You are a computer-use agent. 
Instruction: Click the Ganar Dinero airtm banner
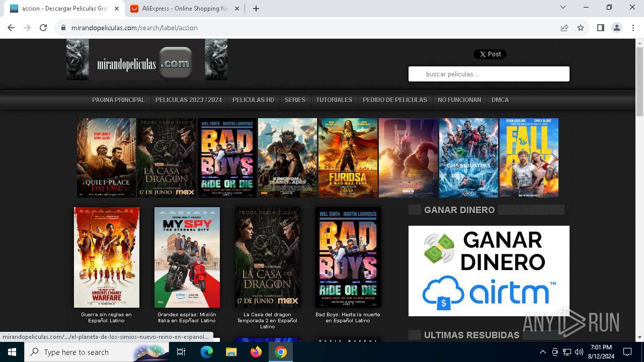click(489, 271)
